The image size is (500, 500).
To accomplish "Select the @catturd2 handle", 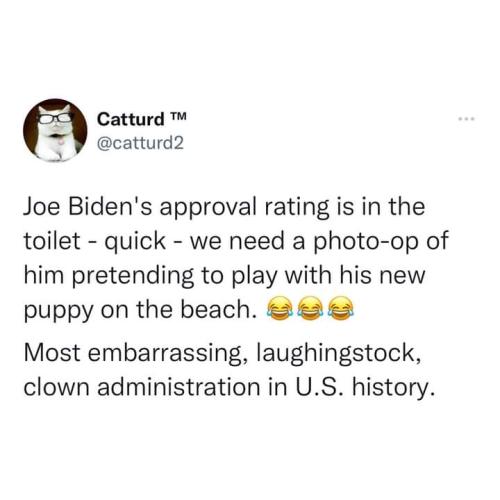I will [140, 144].
